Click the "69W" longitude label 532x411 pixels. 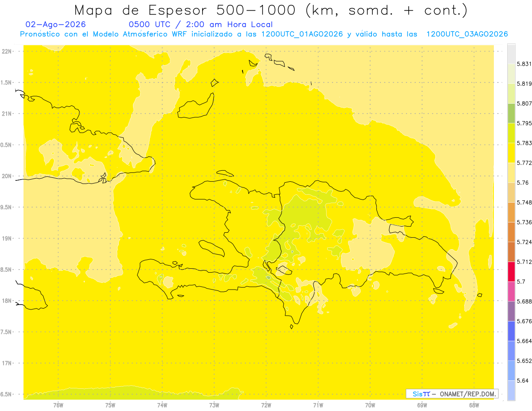pyautogui.click(x=422, y=405)
